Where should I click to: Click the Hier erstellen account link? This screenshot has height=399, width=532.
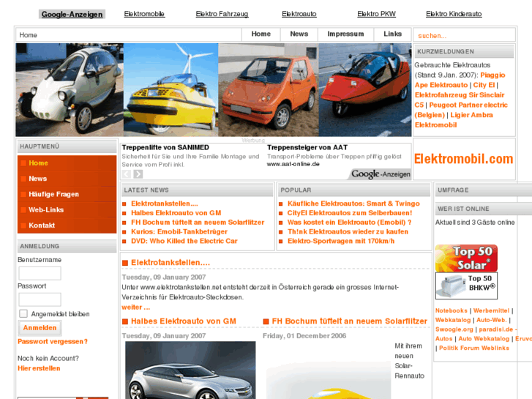(x=39, y=368)
